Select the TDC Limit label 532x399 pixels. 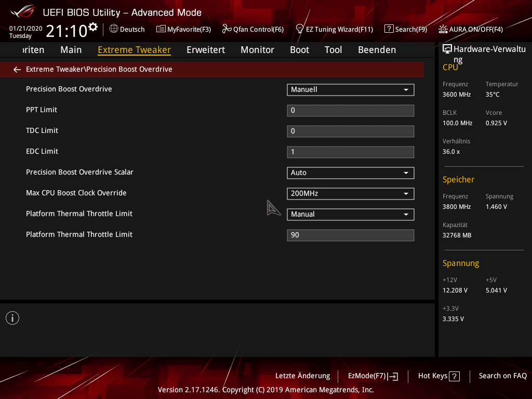coord(42,130)
